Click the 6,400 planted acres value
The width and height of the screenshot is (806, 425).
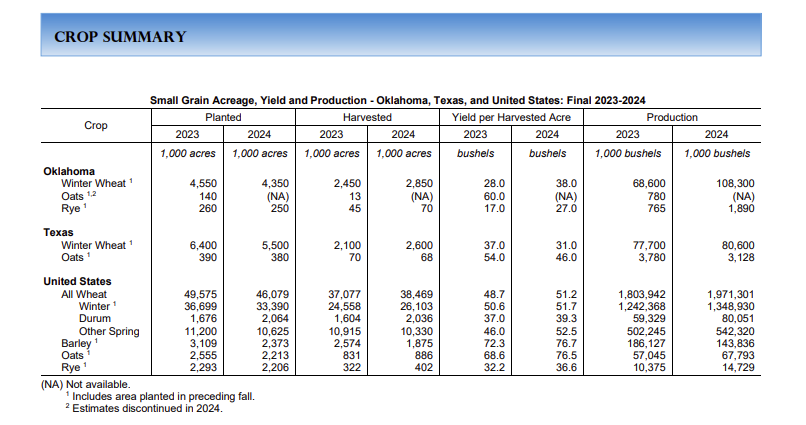203,245
